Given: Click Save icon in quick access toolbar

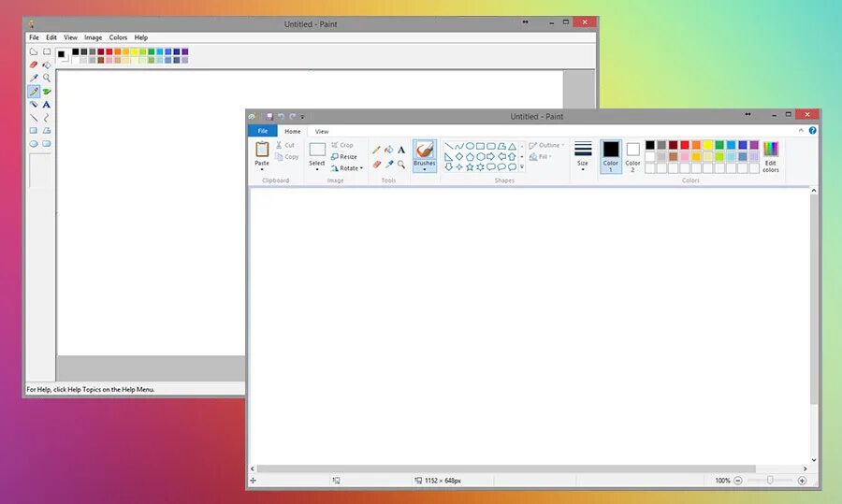Looking at the screenshot, I should point(269,117).
